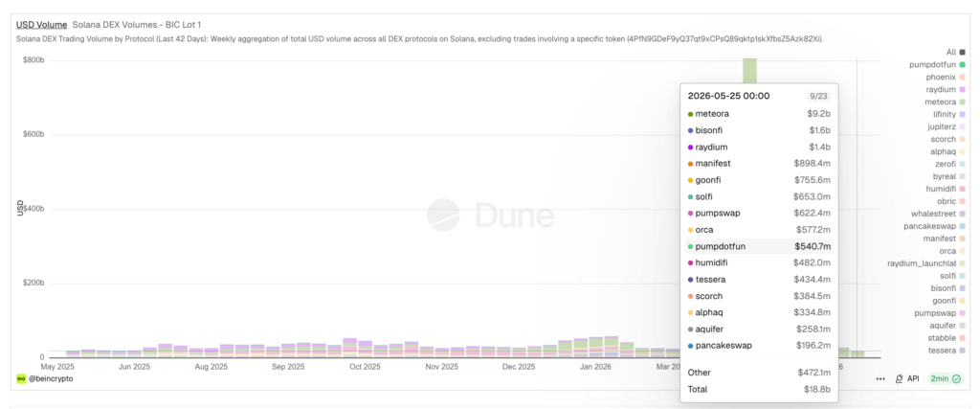This screenshot has height=409, width=980.
Task: Toggle meteora legend item
Action: [x=945, y=102]
